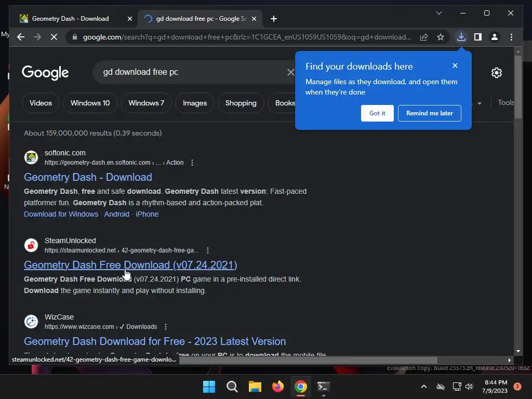Open a new tab with plus
Viewport: 532px width, 399px height.
273,19
